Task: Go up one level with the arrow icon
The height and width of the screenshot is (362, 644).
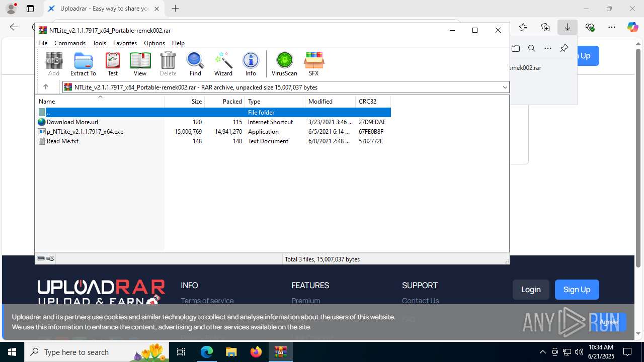Action: coord(45,87)
